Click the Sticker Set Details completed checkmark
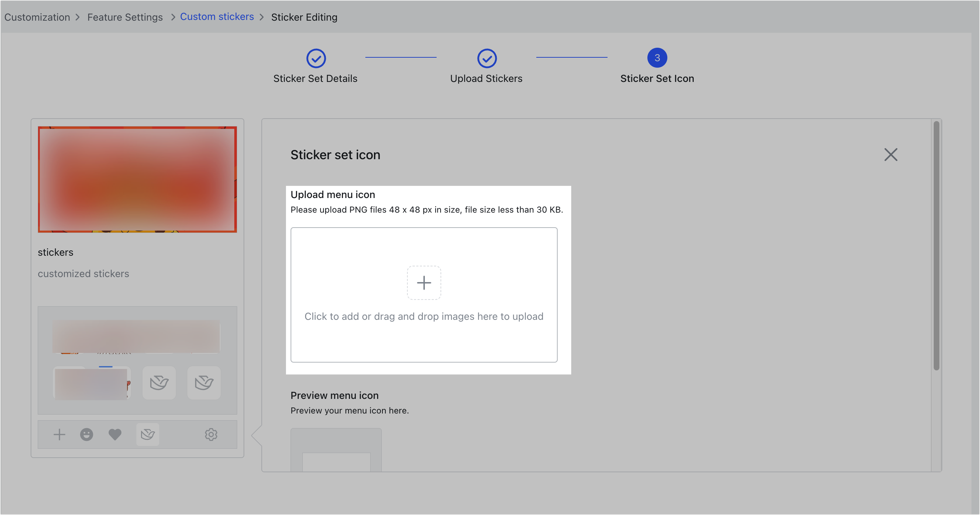The height and width of the screenshot is (515, 980). 316,58
